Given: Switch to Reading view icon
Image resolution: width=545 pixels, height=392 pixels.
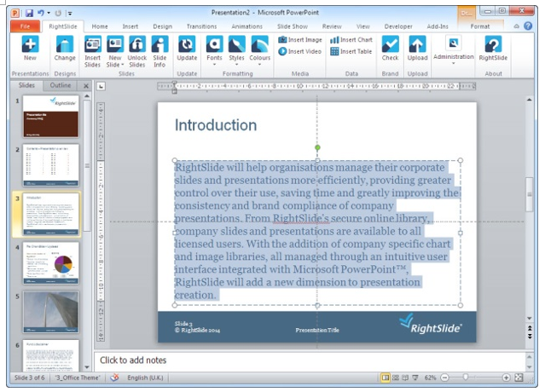Looking at the screenshot, I should (405, 378).
